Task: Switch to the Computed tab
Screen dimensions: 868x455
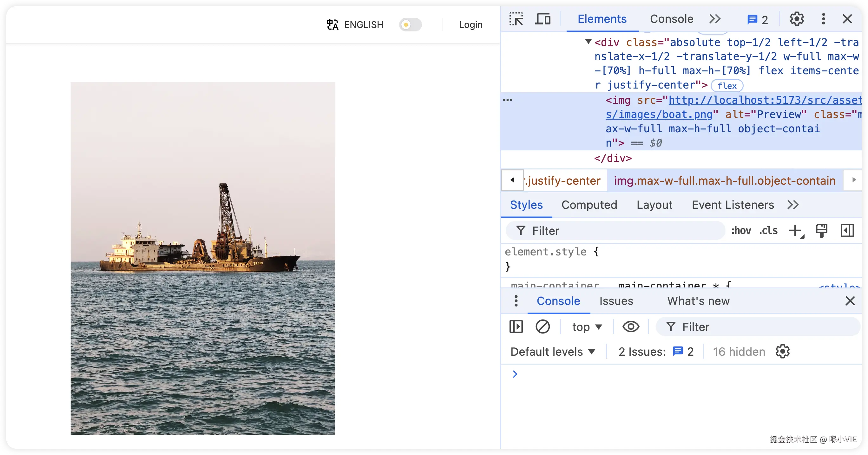Action: pyautogui.click(x=589, y=205)
